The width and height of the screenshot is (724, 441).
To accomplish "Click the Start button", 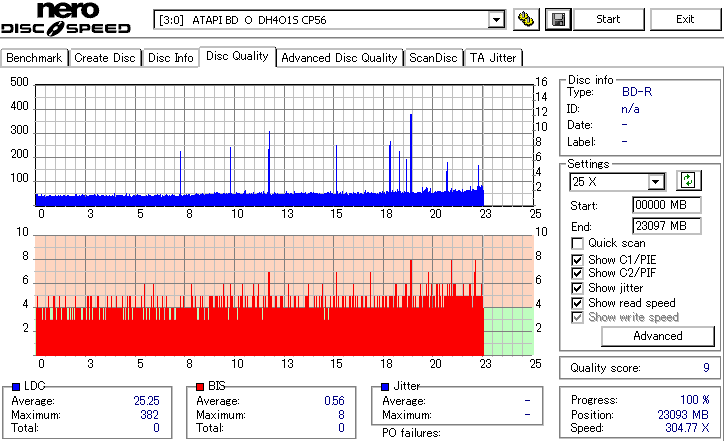I will [608, 19].
